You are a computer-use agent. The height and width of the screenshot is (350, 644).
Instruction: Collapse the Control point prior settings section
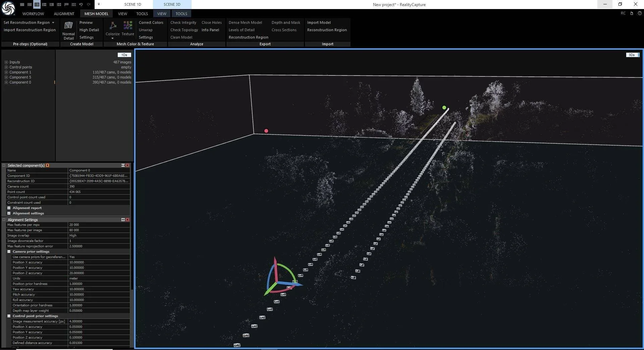tap(9, 316)
